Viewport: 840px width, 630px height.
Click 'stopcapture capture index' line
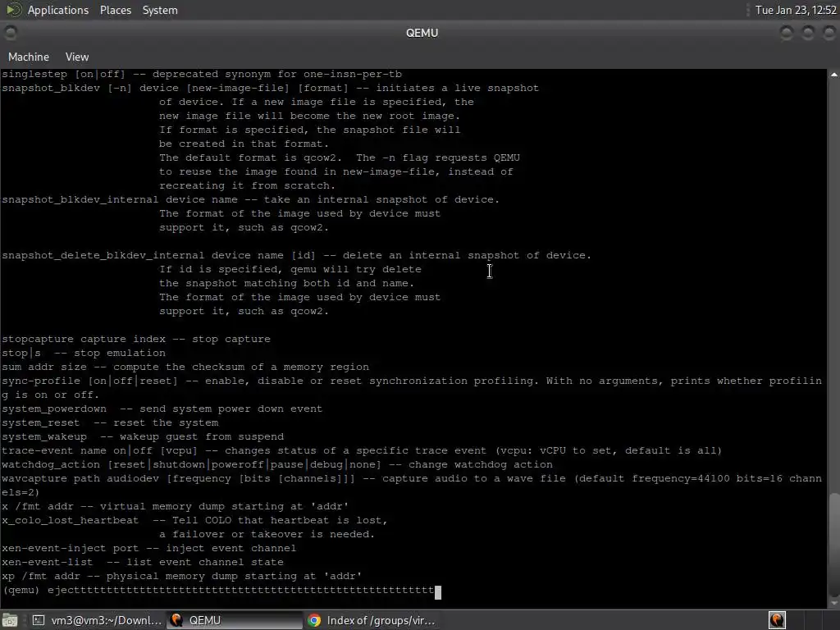click(x=136, y=339)
